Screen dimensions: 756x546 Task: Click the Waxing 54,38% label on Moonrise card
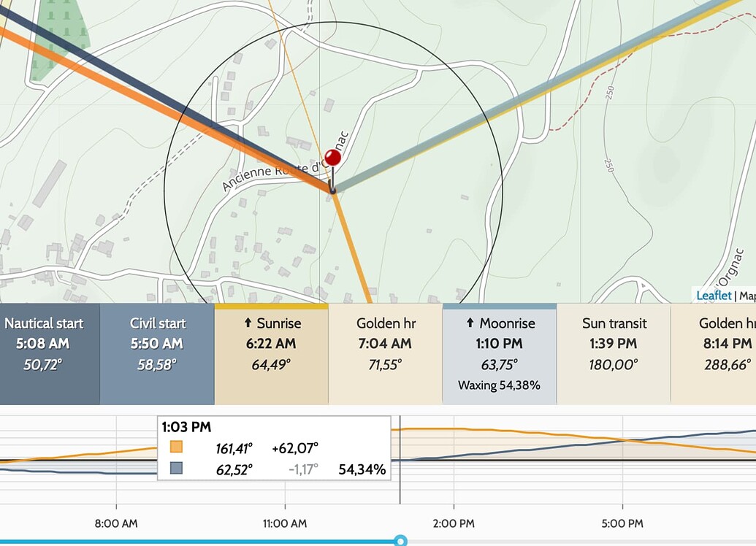(498, 385)
